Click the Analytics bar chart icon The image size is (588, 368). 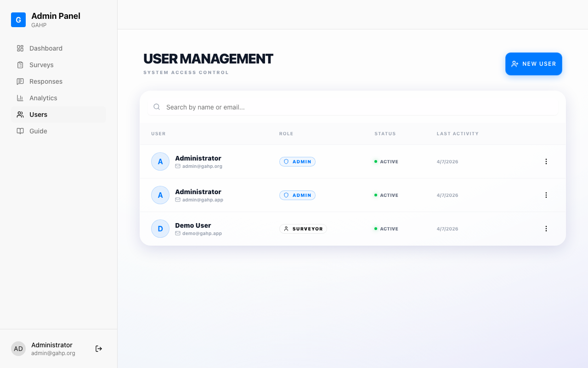[20, 98]
